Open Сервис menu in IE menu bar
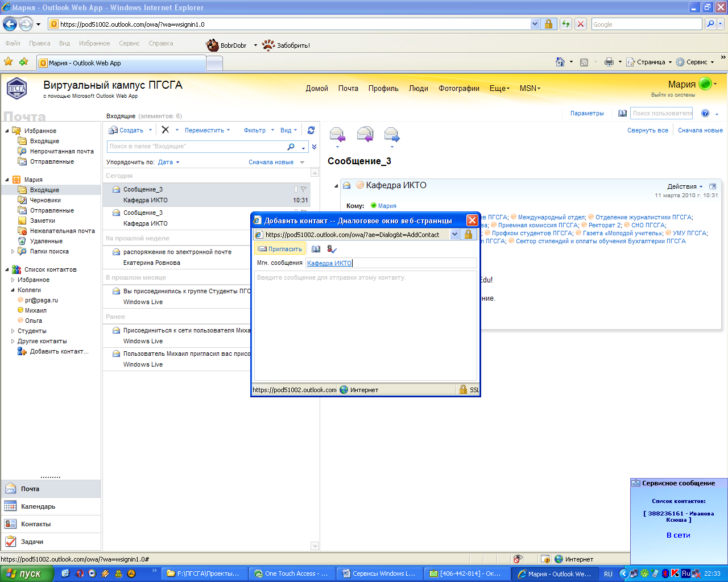This screenshot has height=582, width=728. coord(129,43)
